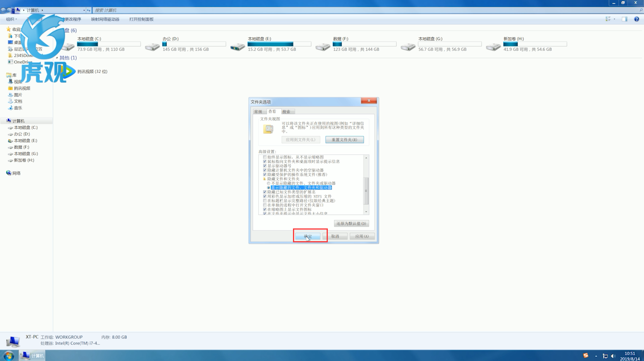The height and width of the screenshot is (361, 644).
Task: Click the advanced settings list scroll-up arrow
Action: pos(366,158)
